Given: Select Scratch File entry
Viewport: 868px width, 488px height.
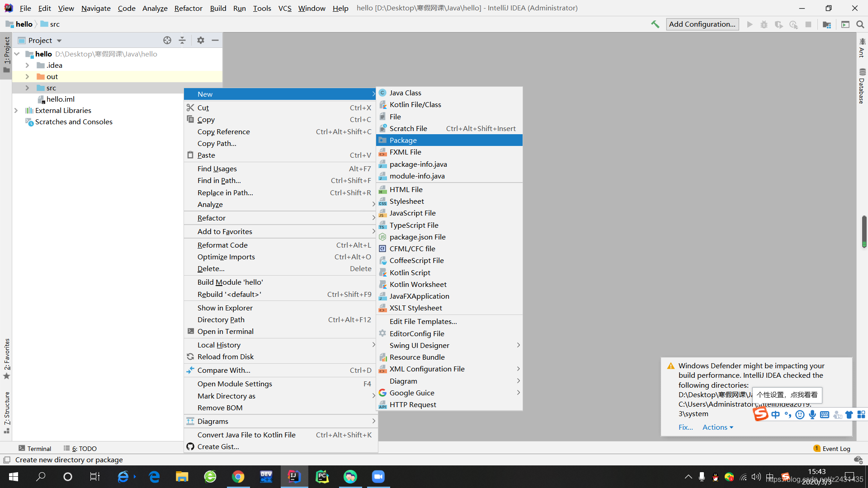Looking at the screenshot, I should [x=449, y=128].
